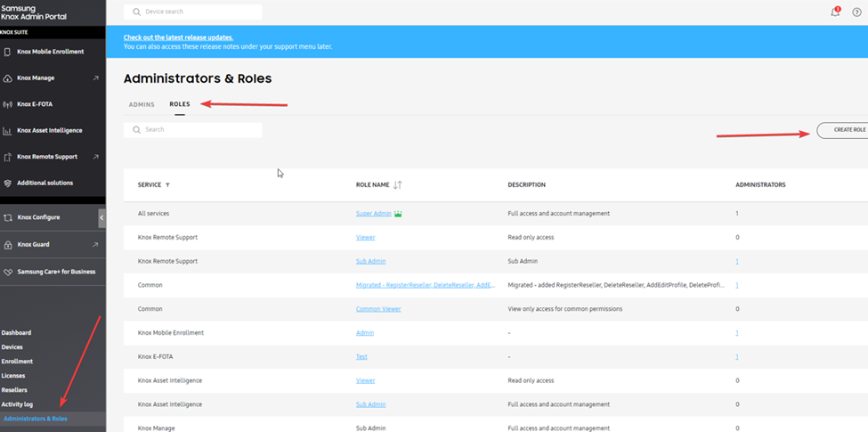Open Knox Mobile Enrollment Admin role
Screen dimensions: 868x432
365,333
